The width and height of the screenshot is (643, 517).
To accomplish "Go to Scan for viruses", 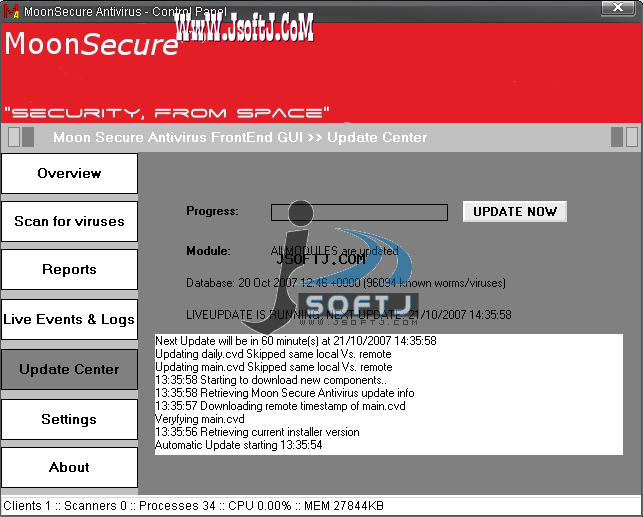I will (x=69, y=221).
